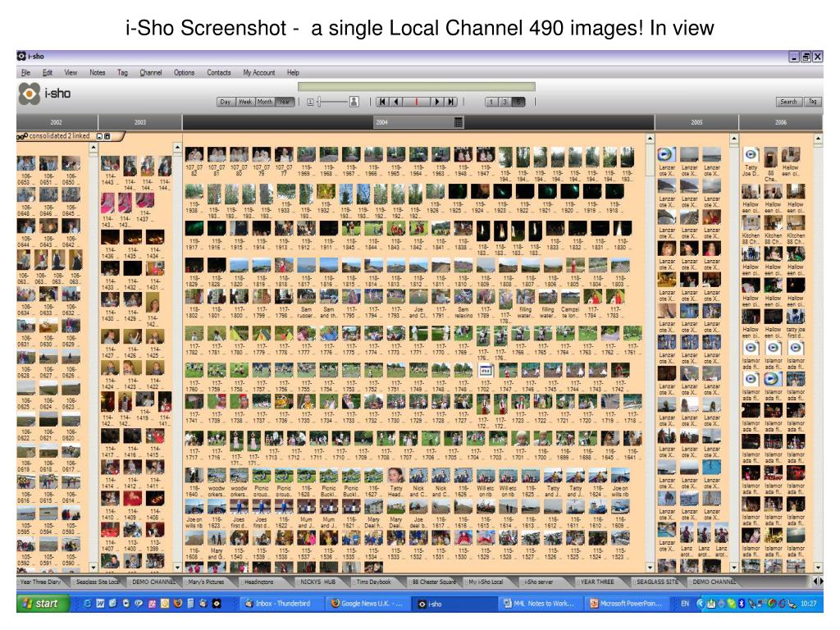
Task: Click the large thumbnail size icon
Action: (x=354, y=102)
